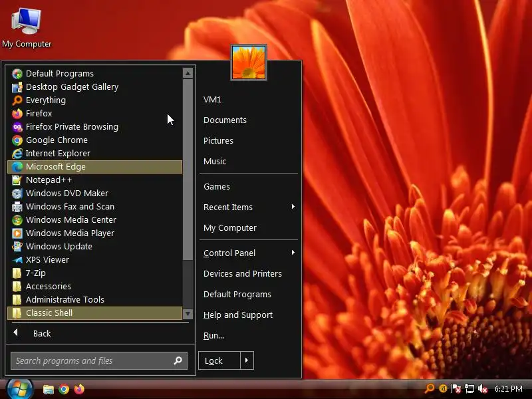Launch Google Chrome from programs list
Viewport: 532px width, 399px height.
pos(17,140)
